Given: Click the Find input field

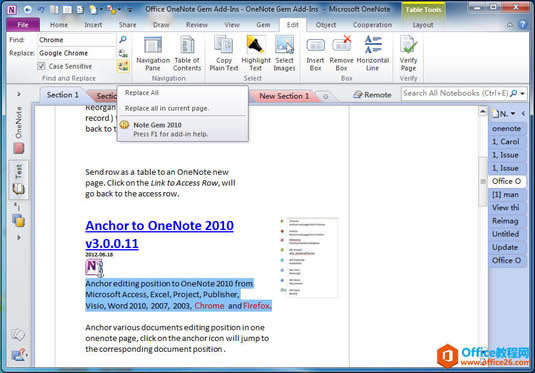Looking at the screenshot, I should point(77,40).
